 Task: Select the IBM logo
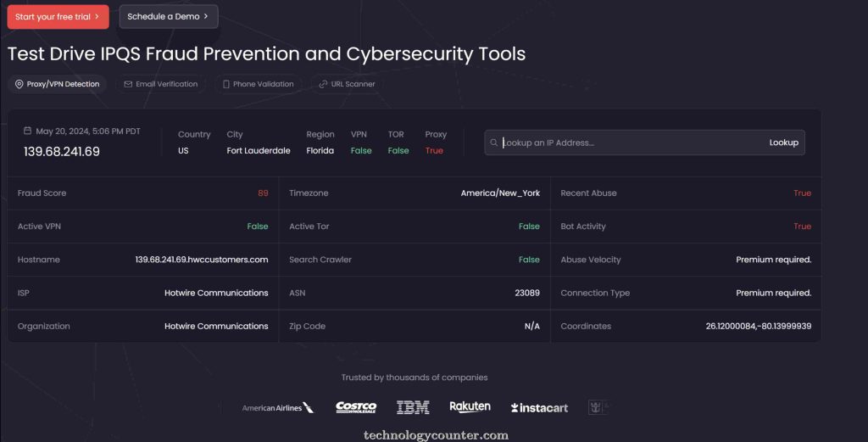pyautogui.click(x=413, y=407)
